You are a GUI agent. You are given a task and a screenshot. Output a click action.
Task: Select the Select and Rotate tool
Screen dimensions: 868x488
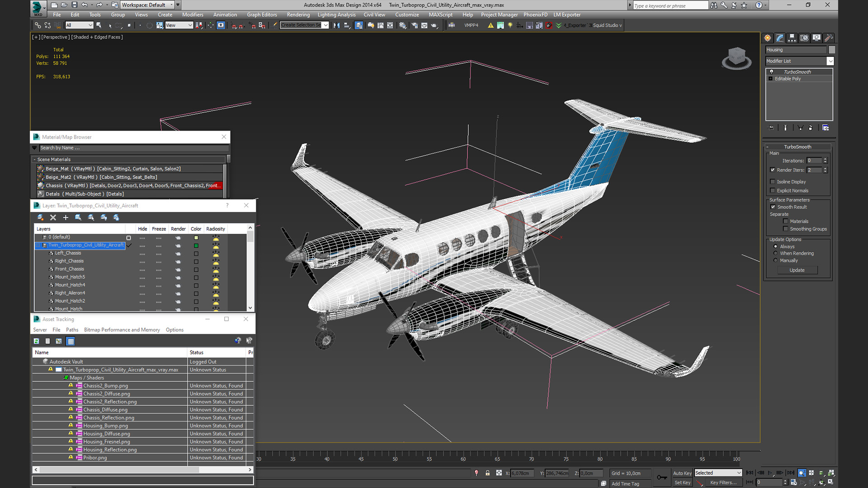(150, 25)
